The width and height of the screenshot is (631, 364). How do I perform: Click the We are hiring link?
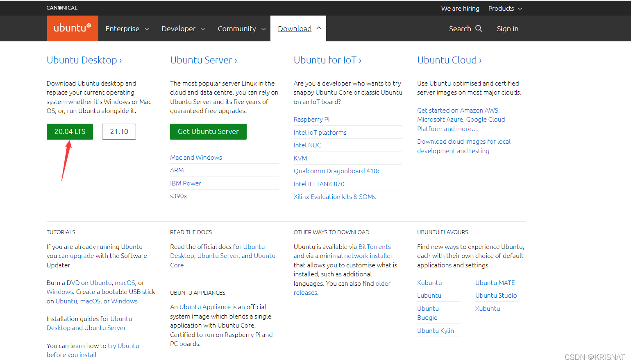(460, 8)
